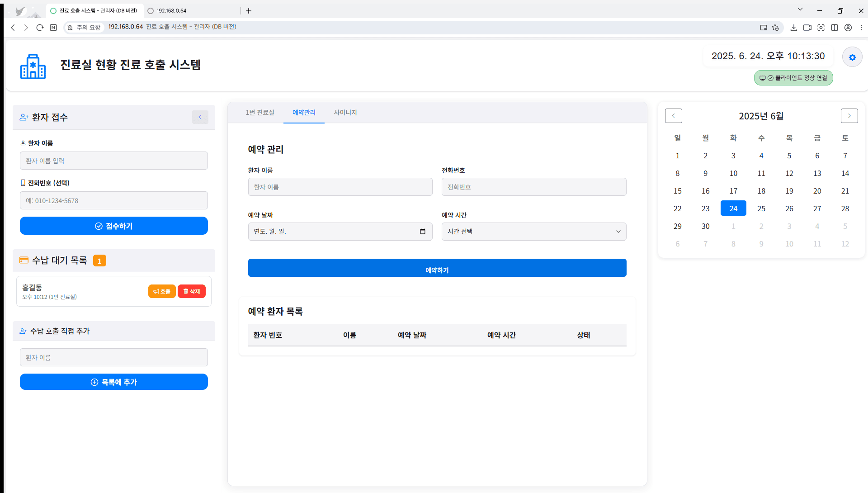Open the browser profile icon
Image resolution: width=868 pixels, height=493 pixels.
pos(848,28)
